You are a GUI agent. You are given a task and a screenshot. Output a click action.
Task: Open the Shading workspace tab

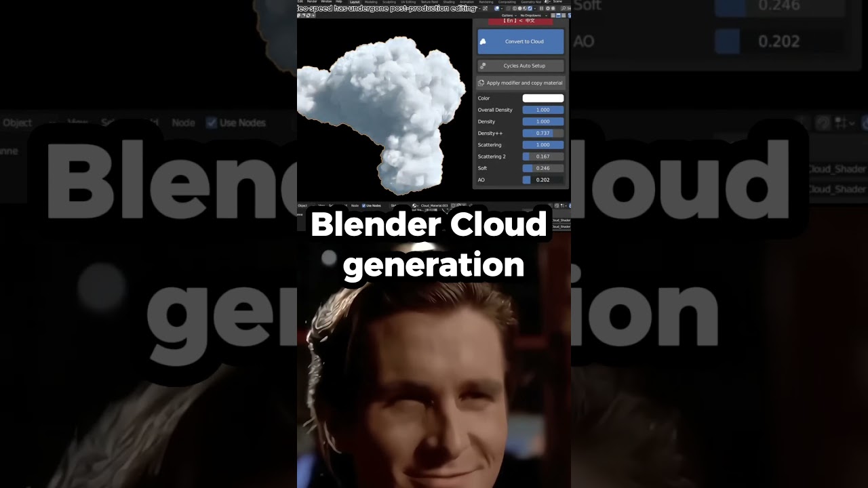(449, 2)
